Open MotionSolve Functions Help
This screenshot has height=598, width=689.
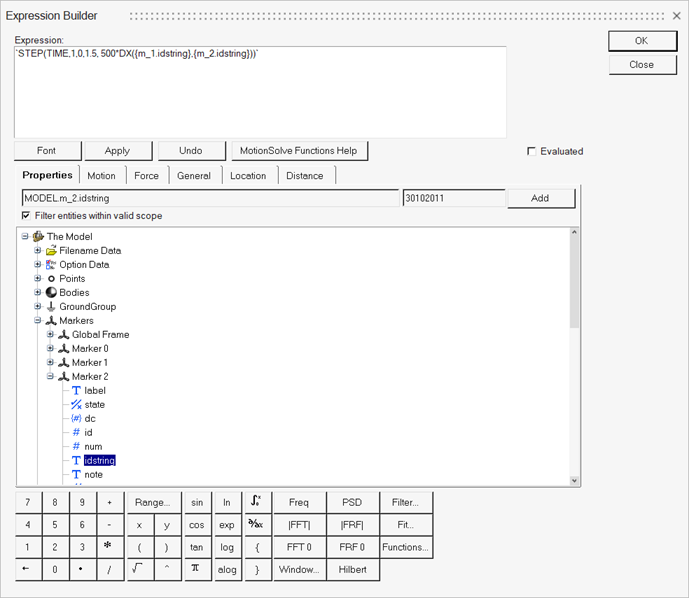[x=298, y=151]
